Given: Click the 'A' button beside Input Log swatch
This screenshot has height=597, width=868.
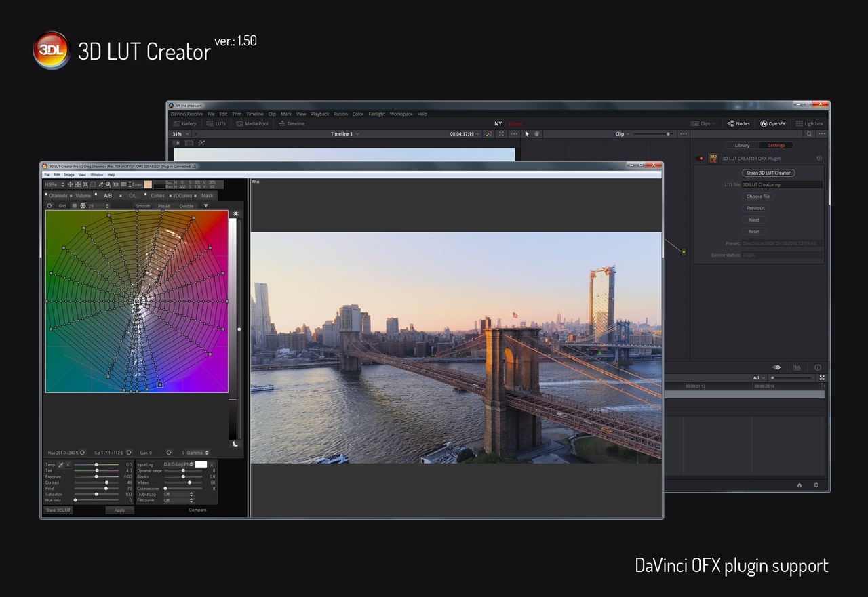Looking at the screenshot, I should [212, 465].
